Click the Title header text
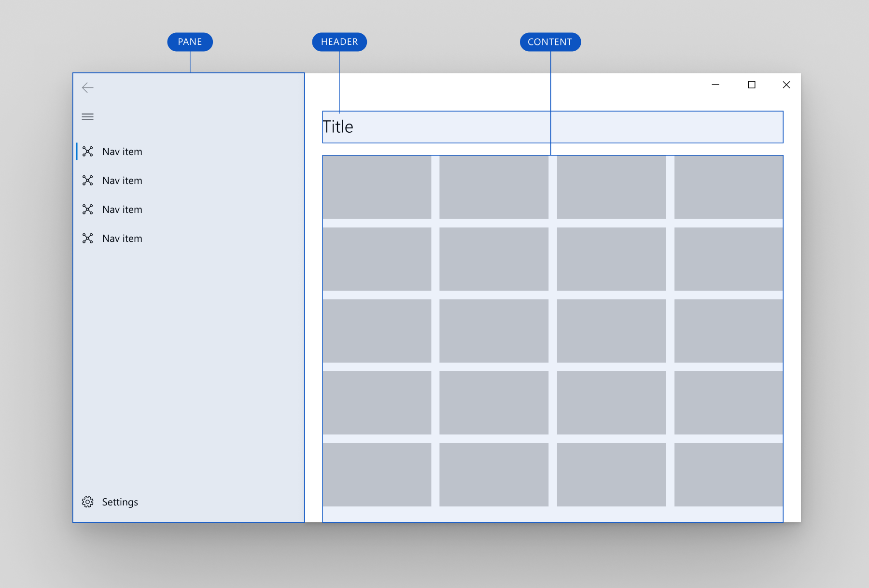Viewport: 869px width, 588px height. pyautogui.click(x=338, y=127)
